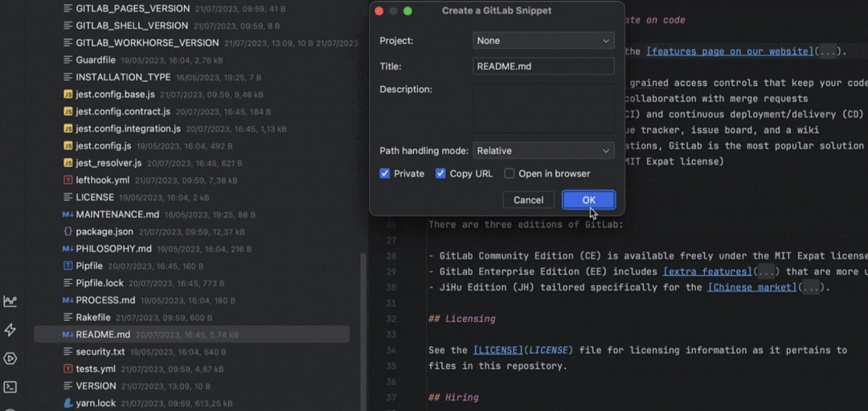Open the extra features link in editor
The width and height of the screenshot is (868, 411).
tap(707, 271)
